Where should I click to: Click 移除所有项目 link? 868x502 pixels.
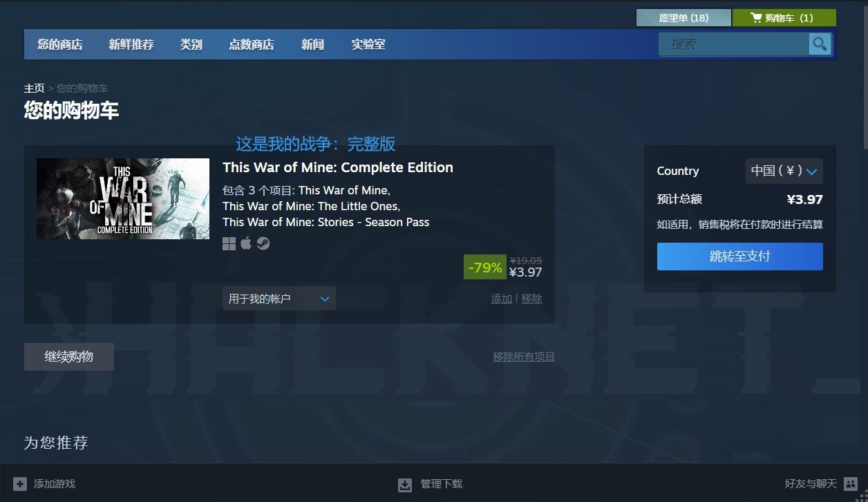[524, 357]
